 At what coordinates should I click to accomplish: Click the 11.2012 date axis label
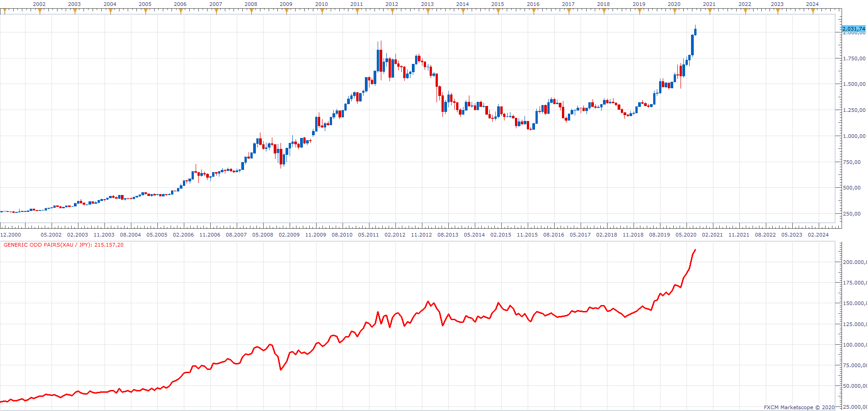coord(421,235)
